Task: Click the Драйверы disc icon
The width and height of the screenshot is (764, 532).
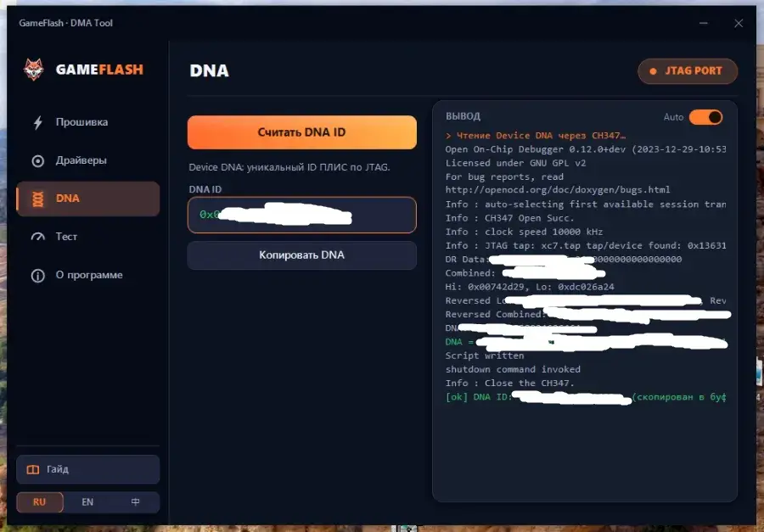Action: coord(37,160)
